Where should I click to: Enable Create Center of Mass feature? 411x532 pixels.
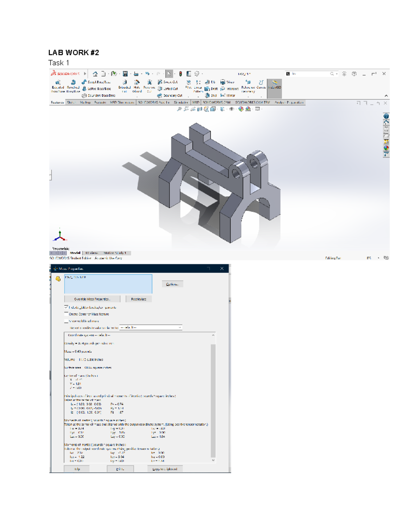(x=66, y=314)
